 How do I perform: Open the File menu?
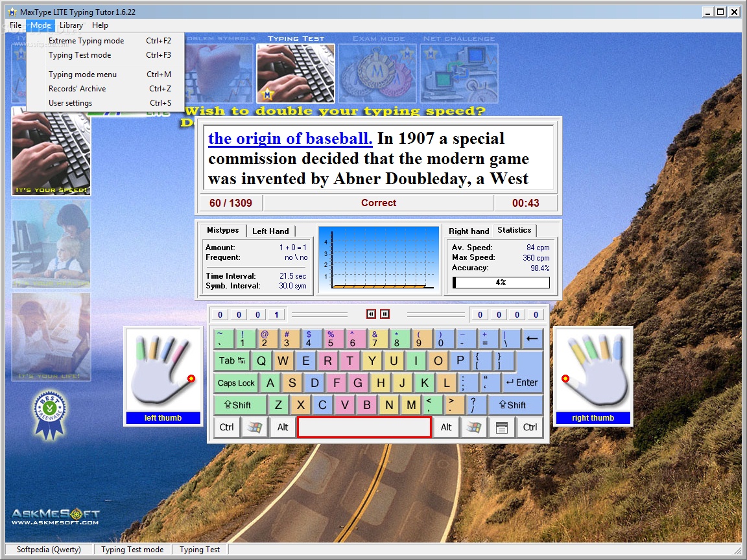pos(16,25)
